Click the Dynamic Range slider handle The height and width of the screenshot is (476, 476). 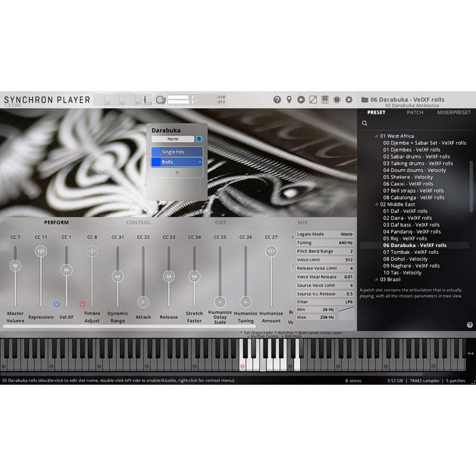(x=118, y=277)
